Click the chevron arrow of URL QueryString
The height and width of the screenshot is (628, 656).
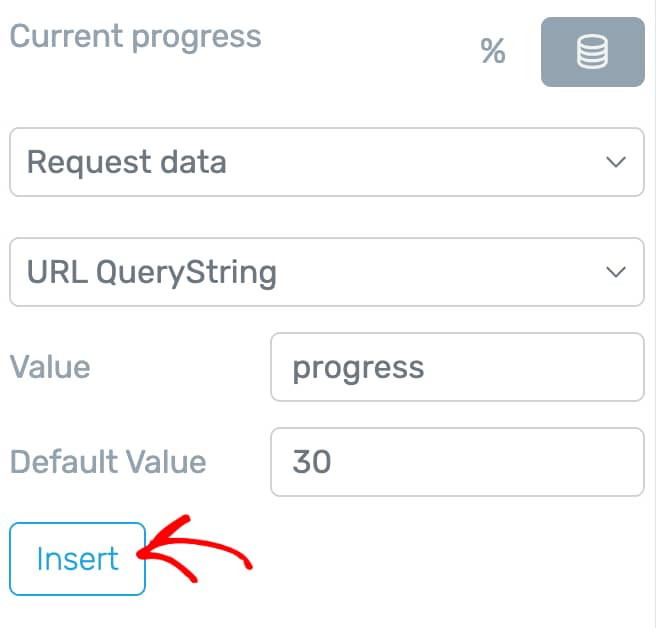click(x=616, y=272)
